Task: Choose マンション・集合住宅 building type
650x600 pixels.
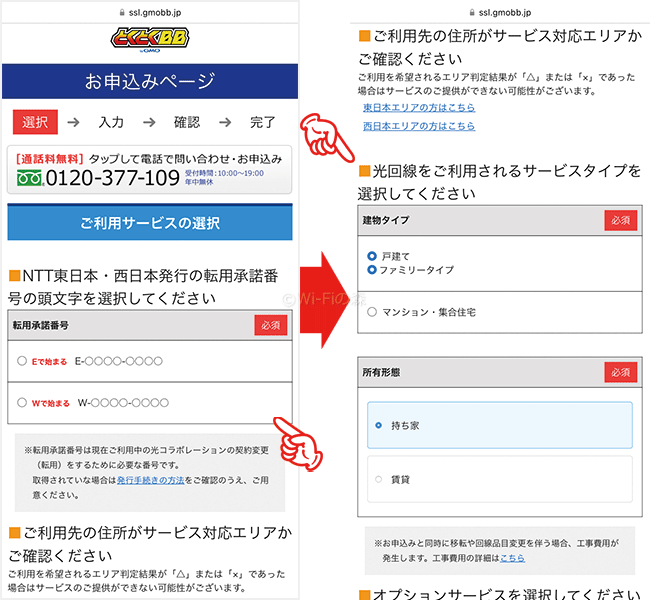Action: point(372,312)
